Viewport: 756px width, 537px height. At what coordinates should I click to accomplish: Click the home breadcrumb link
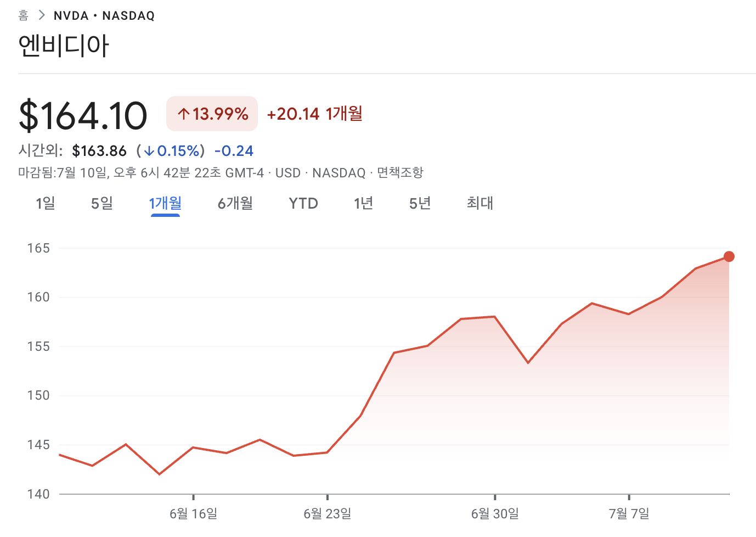coord(23,15)
